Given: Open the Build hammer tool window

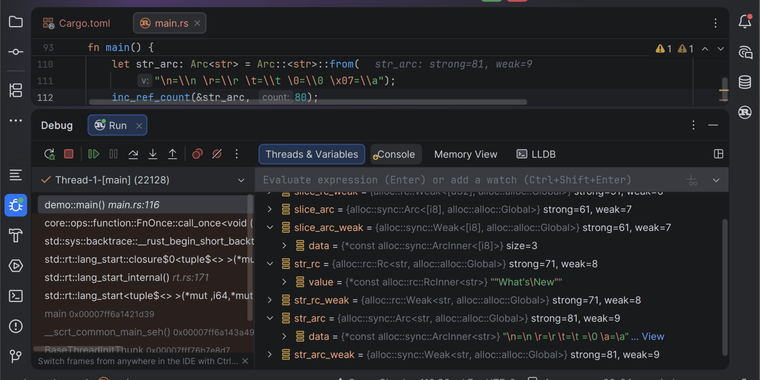Looking at the screenshot, I should coord(16,236).
